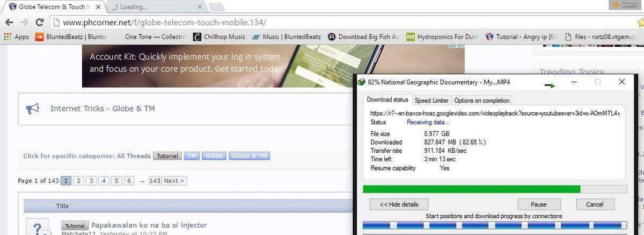Screen dimensions: 644x235
Task: Click the megaphone icon beside Internet Tricks
Action: click(x=33, y=109)
